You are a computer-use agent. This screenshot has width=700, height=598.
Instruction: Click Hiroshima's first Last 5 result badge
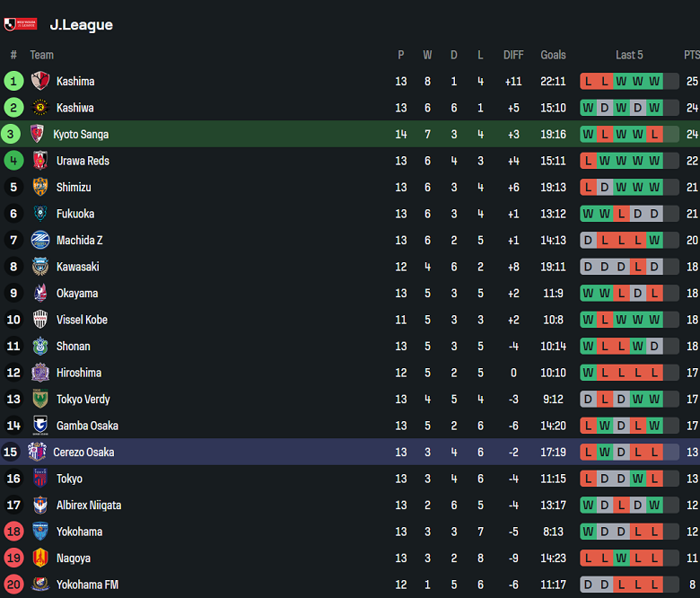coord(588,373)
